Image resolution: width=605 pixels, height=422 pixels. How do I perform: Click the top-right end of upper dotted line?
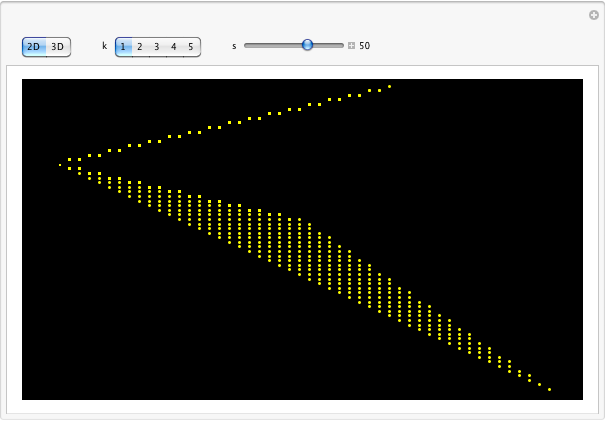click(x=389, y=86)
